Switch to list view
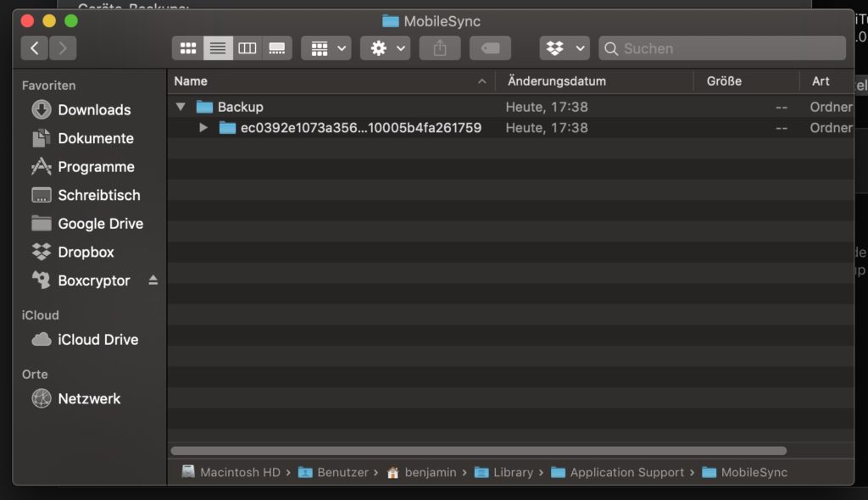The image size is (868, 500). point(218,48)
